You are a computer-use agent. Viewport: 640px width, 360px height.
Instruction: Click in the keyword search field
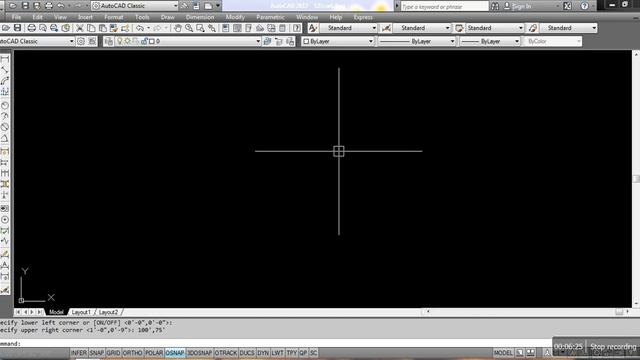click(444, 7)
